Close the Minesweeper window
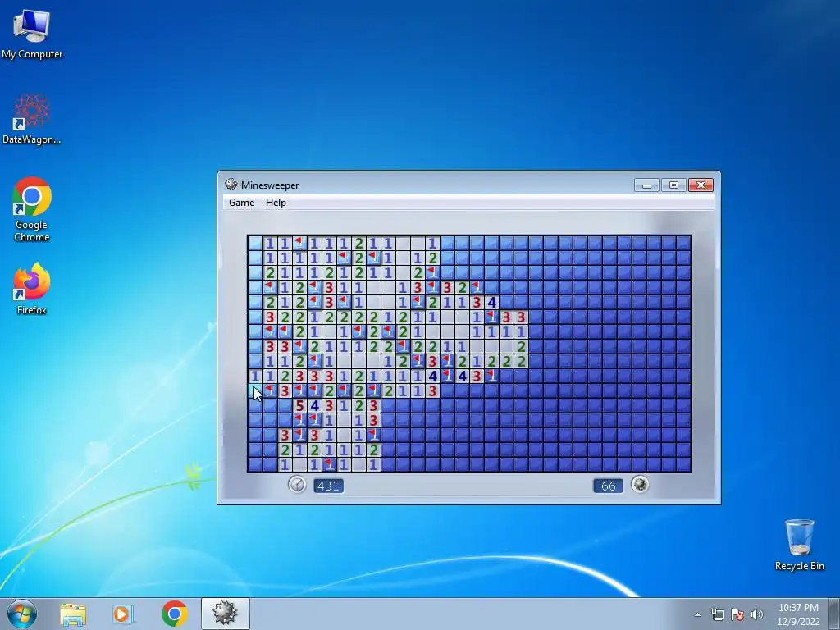The width and height of the screenshot is (840, 630). click(x=701, y=185)
